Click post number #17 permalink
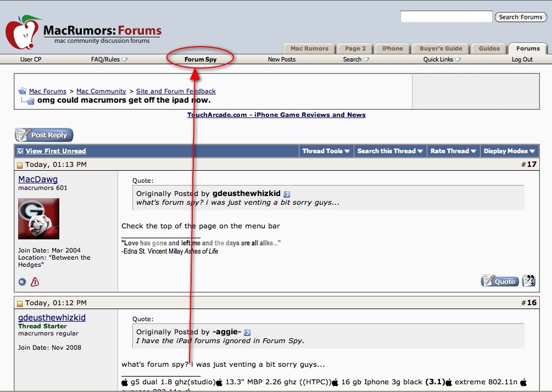The width and height of the screenshot is (552, 392). pos(532,164)
